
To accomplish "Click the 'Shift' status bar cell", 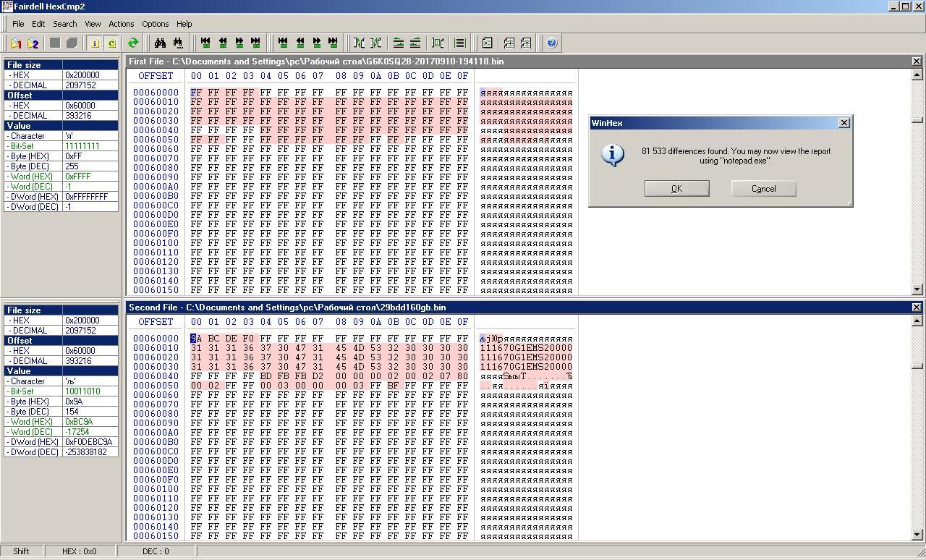I will point(21,551).
